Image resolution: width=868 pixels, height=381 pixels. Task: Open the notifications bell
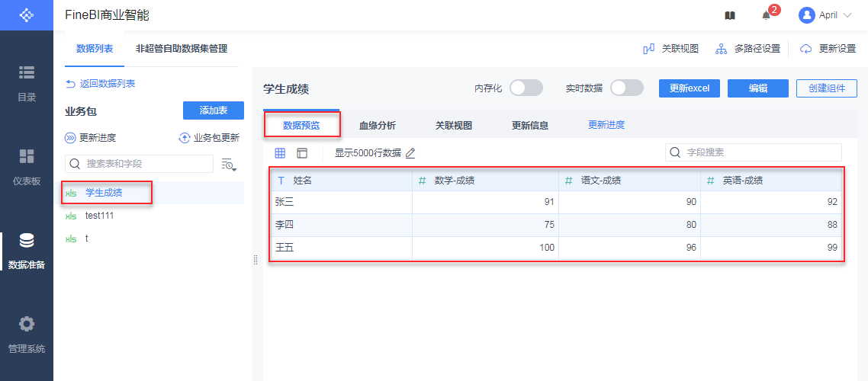point(766,15)
